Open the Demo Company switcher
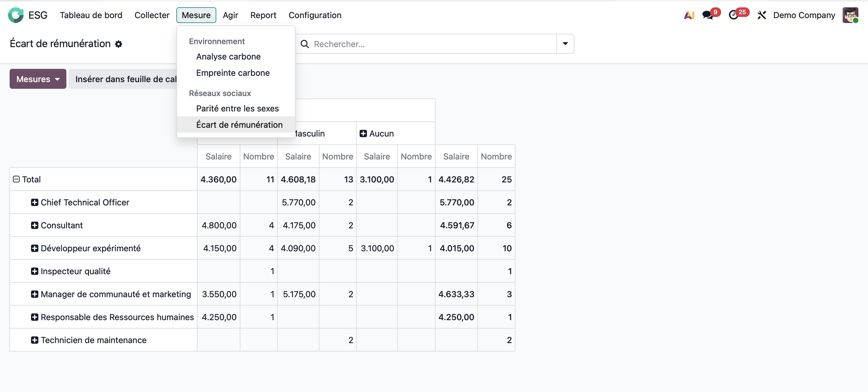868x392 pixels. 804,15
